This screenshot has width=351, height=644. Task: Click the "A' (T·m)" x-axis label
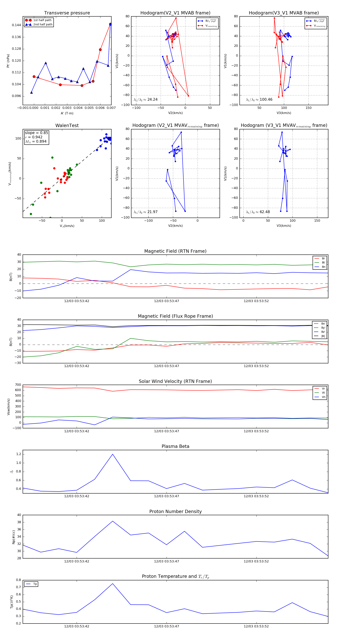point(67,113)
